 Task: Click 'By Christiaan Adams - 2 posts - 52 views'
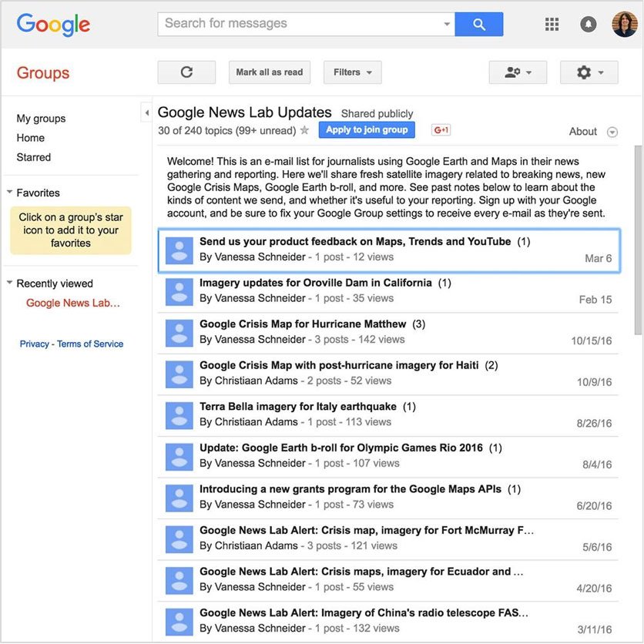(295, 381)
